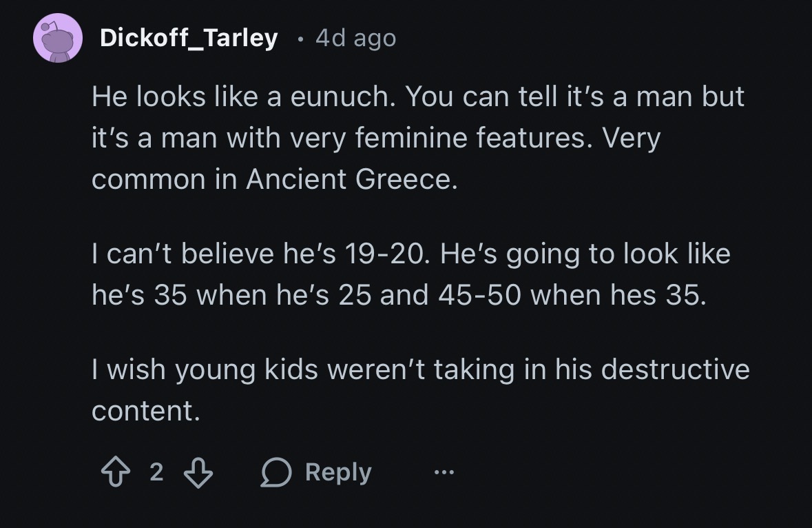812x528 pixels.
Task: Click the "I can't believe he's 19-20" paragraph
Action: (x=410, y=274)
